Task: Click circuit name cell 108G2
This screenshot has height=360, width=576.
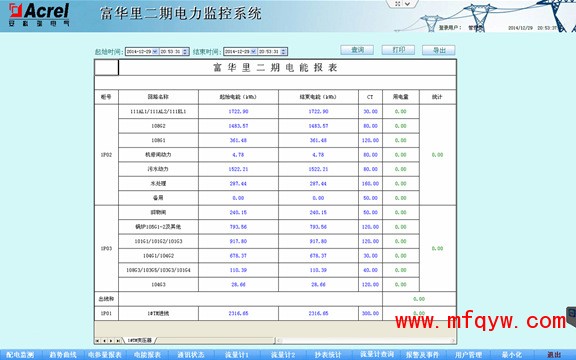Action: tap(158, 126)
